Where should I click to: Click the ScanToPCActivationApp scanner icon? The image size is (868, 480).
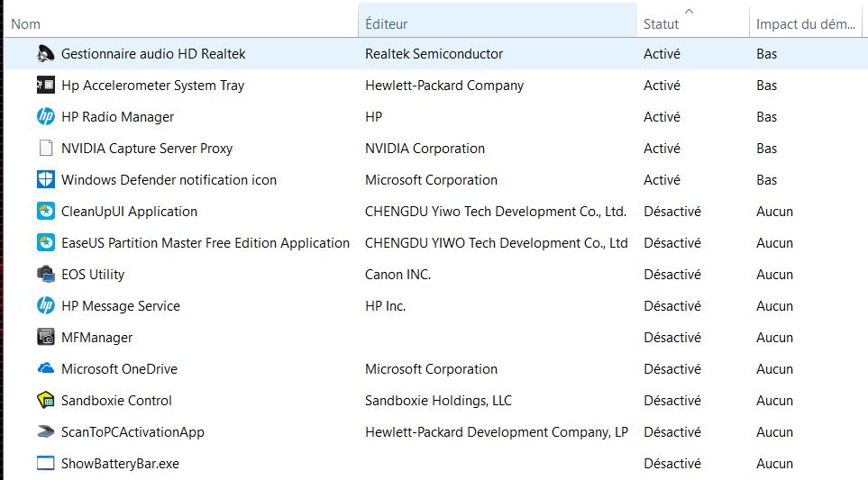point(46,432)
